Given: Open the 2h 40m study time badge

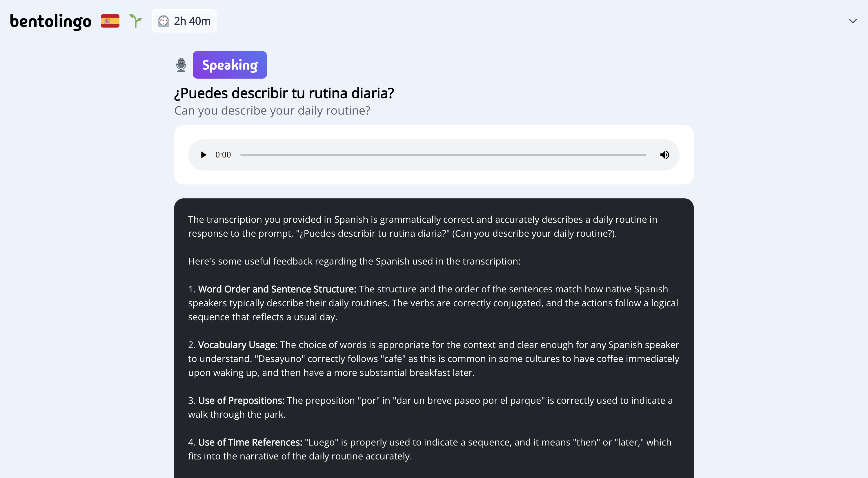Looking at the screenshot, I should click(192, 21).
